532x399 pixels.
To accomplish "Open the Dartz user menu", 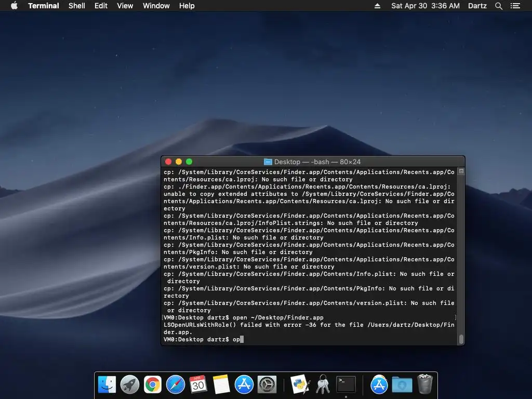I will tap(477, 6).
